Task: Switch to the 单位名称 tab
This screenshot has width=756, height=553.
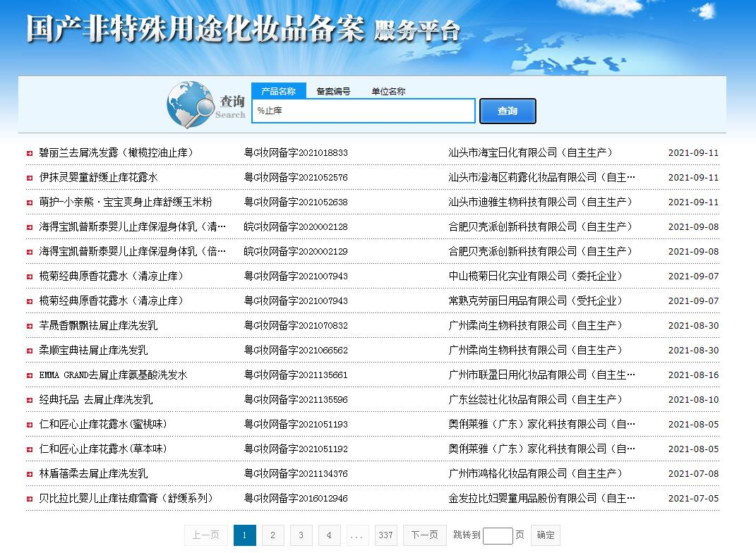Action: pyautogui.click(x=388, y=91)
